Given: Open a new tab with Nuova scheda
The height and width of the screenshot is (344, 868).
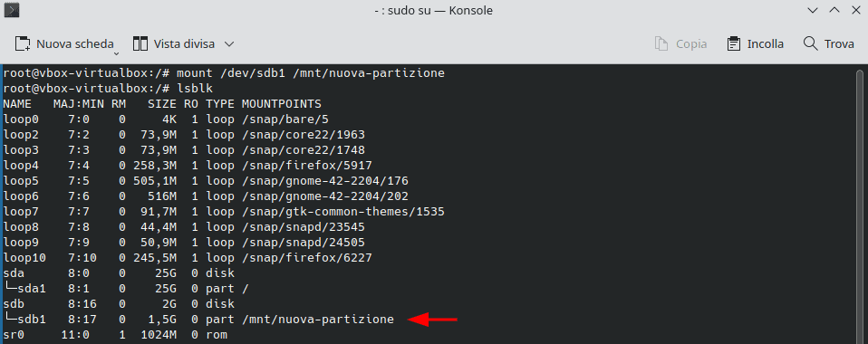Looking at the screenshot, I should pos(64,43).
